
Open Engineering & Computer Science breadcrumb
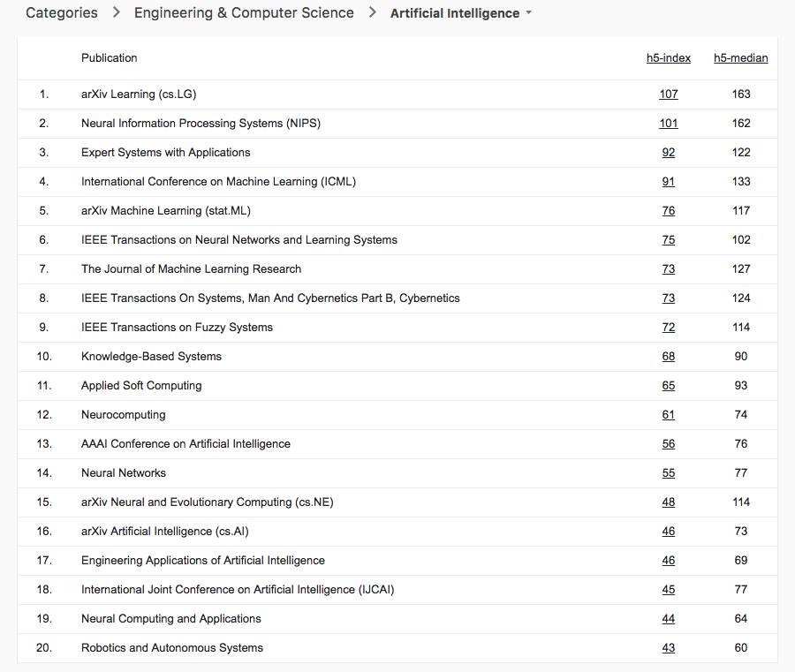tap(244, 13)
